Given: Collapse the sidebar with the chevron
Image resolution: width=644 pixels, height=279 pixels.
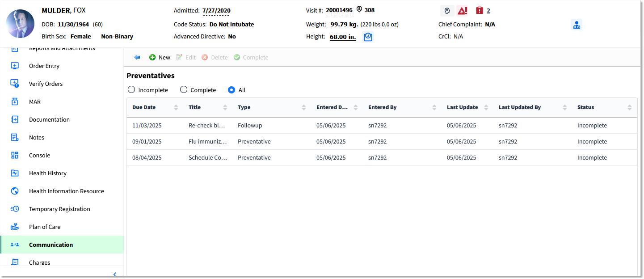Looking at the screenshot, I should click(114, 274).
